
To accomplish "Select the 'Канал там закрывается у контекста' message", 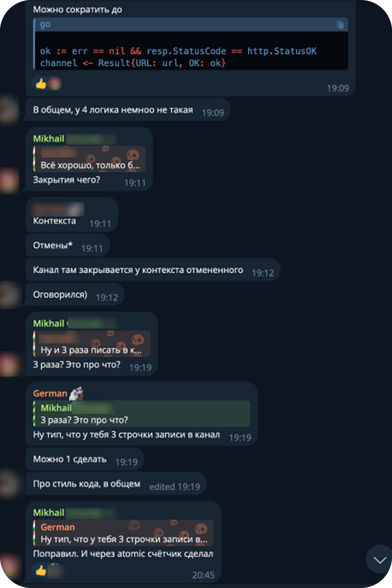I will pos(153,270).
